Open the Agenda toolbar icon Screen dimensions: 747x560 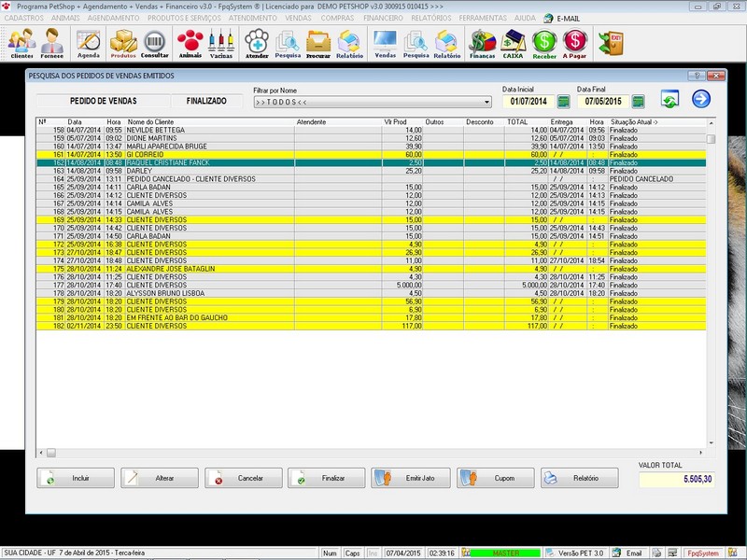tap(89, 42)
